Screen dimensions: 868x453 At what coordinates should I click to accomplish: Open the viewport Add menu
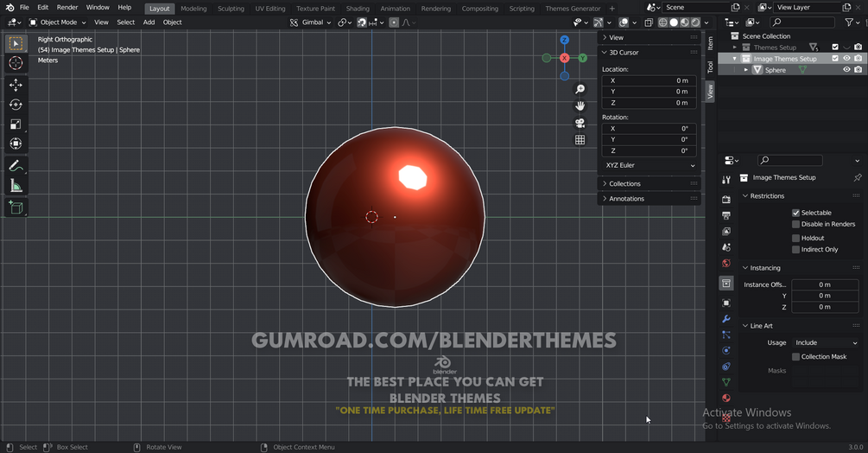[149, 22]
